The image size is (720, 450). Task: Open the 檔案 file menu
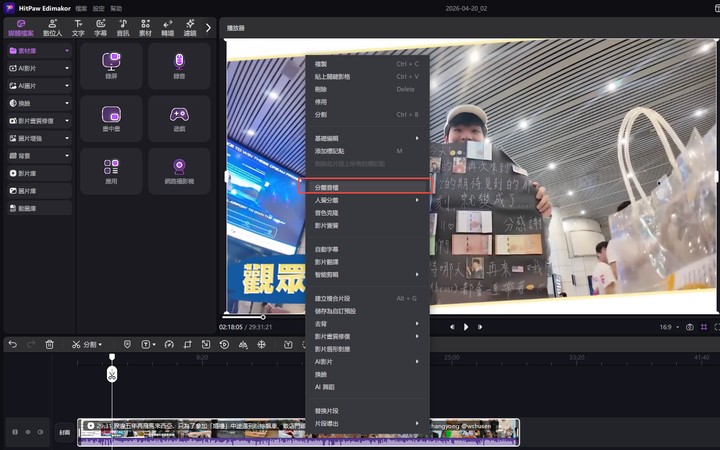coord(81,8)
